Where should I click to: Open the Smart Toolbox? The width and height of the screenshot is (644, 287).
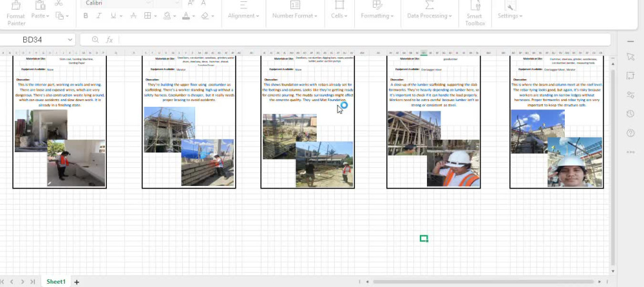coord(475,14)
